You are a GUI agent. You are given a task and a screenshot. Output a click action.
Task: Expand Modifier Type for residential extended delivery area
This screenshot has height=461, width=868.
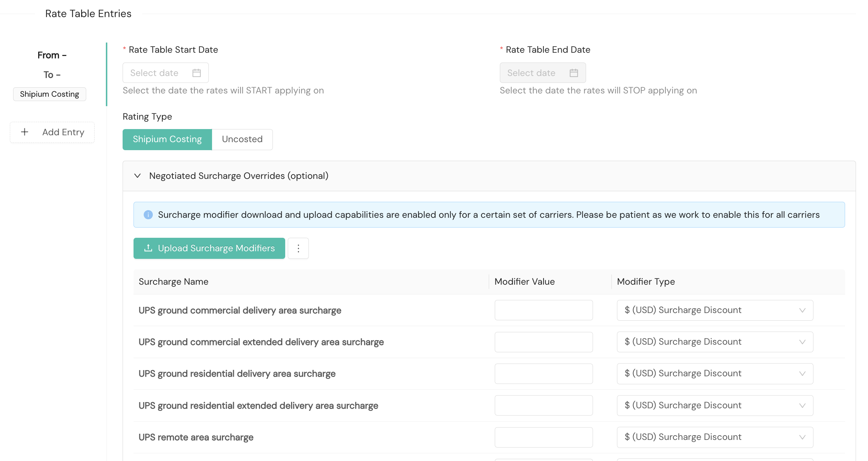pos(714,405)
